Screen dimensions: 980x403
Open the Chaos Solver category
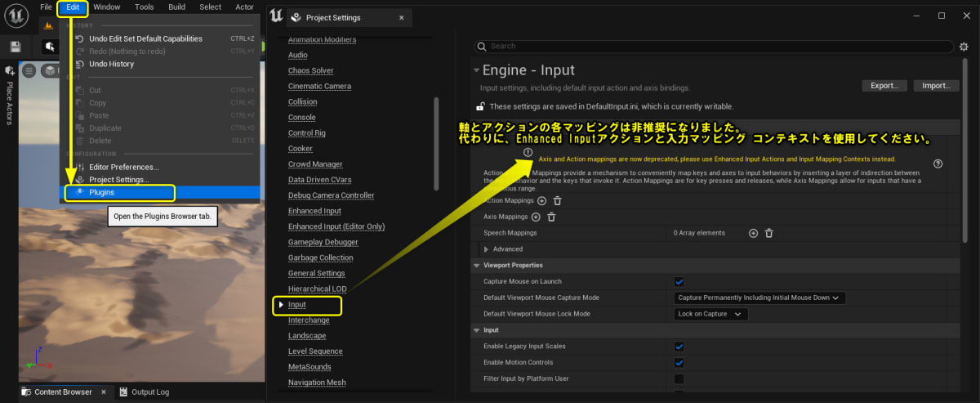pos(310,70)
